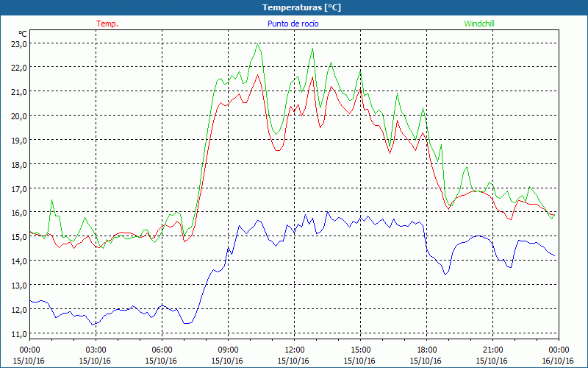Click the 03:00 time axis label

(x=96, y=350)
